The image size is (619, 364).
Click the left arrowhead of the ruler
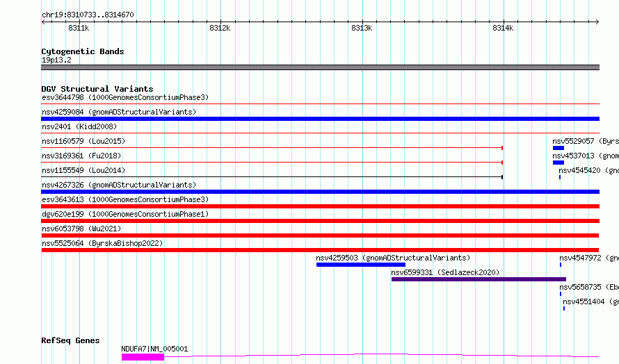pyautogui.click(x=43, y=22)
